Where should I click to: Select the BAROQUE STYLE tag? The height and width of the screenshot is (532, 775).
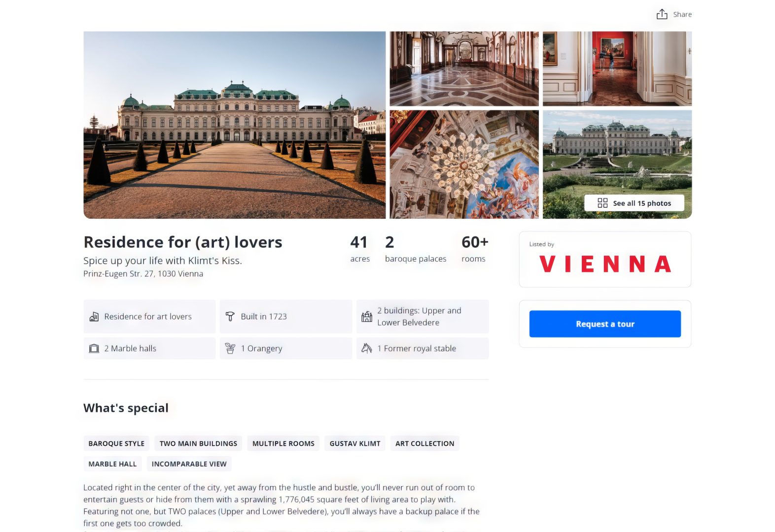(116, 443)
